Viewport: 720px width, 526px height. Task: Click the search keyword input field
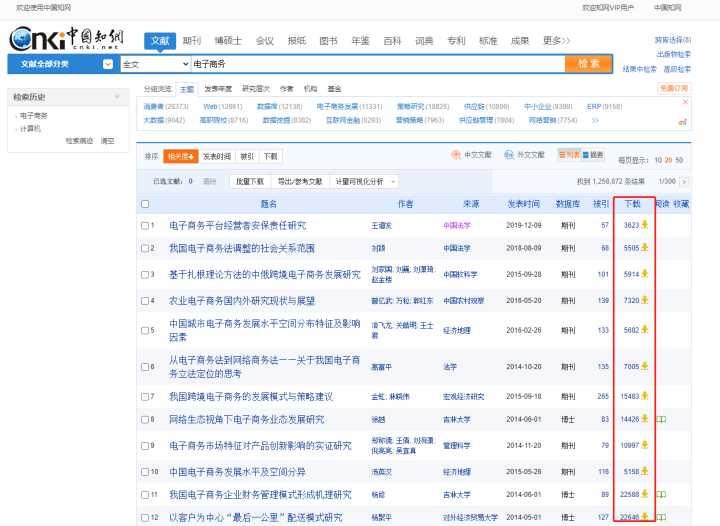(378, 64)
